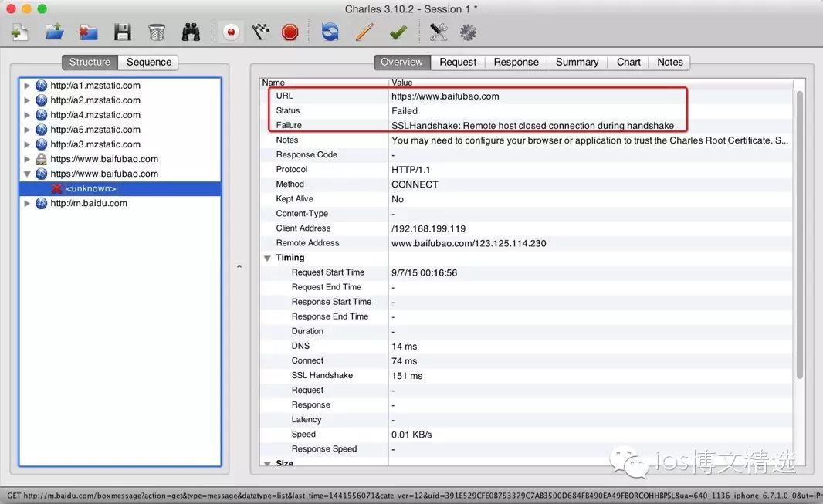Open a saved session file
The width and height of the screenshot is (823, 504).
click(54, 32)
